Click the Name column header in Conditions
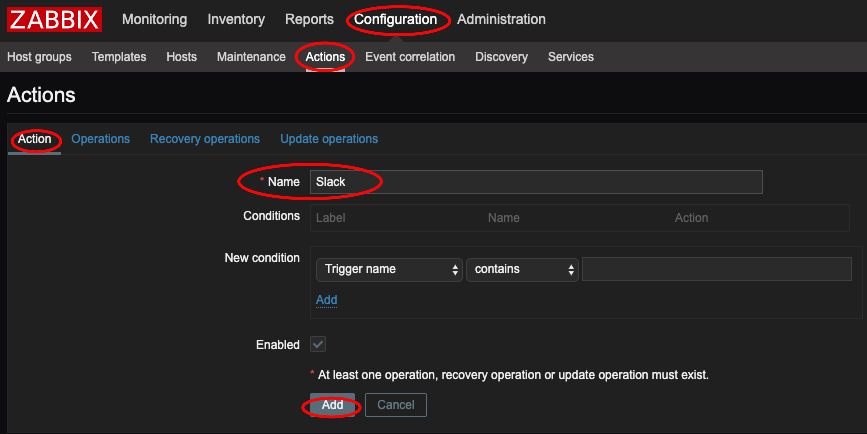 [504, 218]
